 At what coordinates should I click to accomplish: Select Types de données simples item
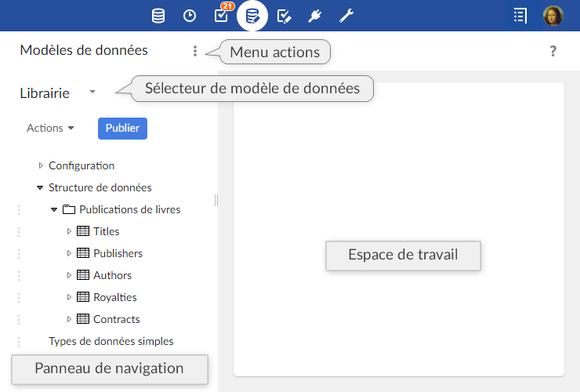[111, 341]
